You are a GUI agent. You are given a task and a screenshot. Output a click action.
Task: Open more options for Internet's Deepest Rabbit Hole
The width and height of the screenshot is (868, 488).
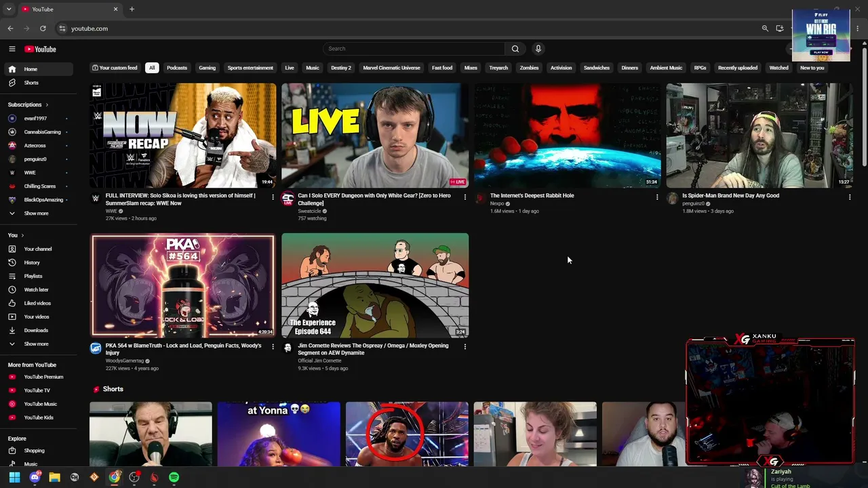tap(656, 197)
